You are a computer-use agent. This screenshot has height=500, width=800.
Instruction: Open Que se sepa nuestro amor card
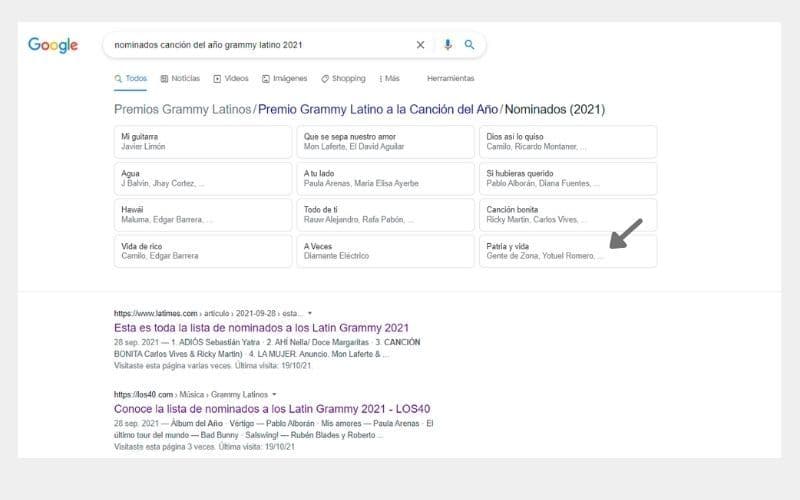[x=386, y=142]
